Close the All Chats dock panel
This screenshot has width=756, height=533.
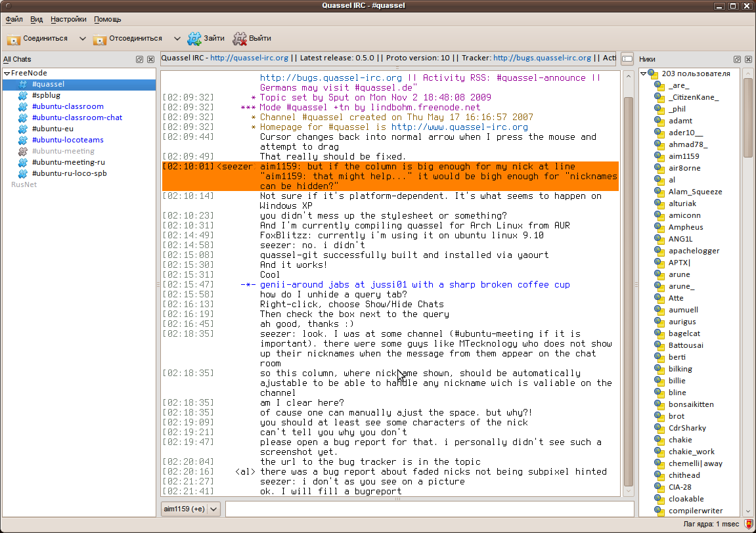click(x=150, y=59)
